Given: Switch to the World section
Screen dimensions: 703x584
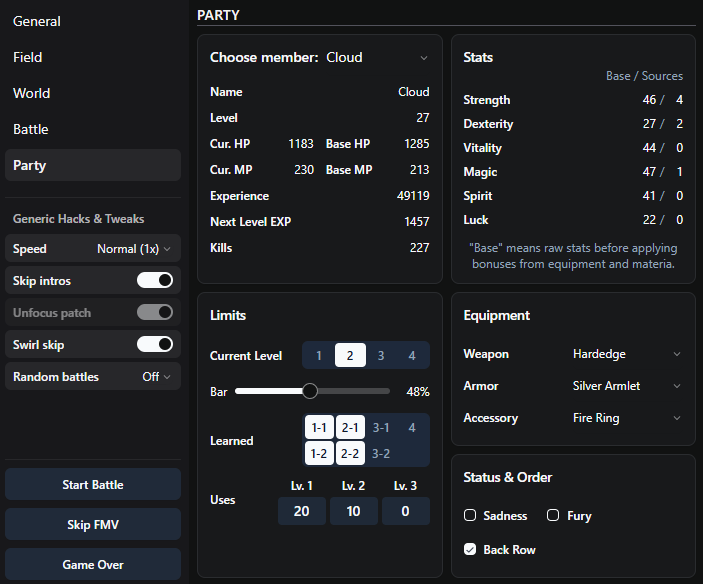Looking at the screenshot, I should pyautogui.click(x=93, y=93).
